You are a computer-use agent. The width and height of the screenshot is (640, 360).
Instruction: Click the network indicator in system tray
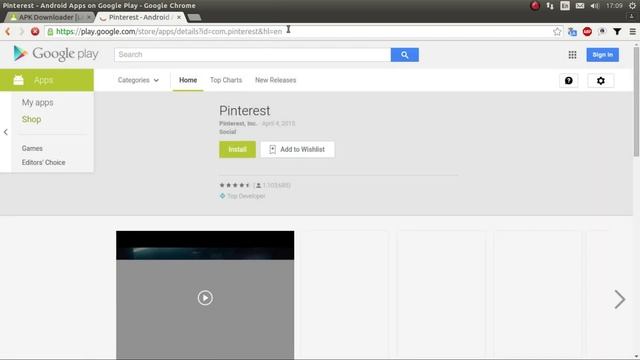550,6
